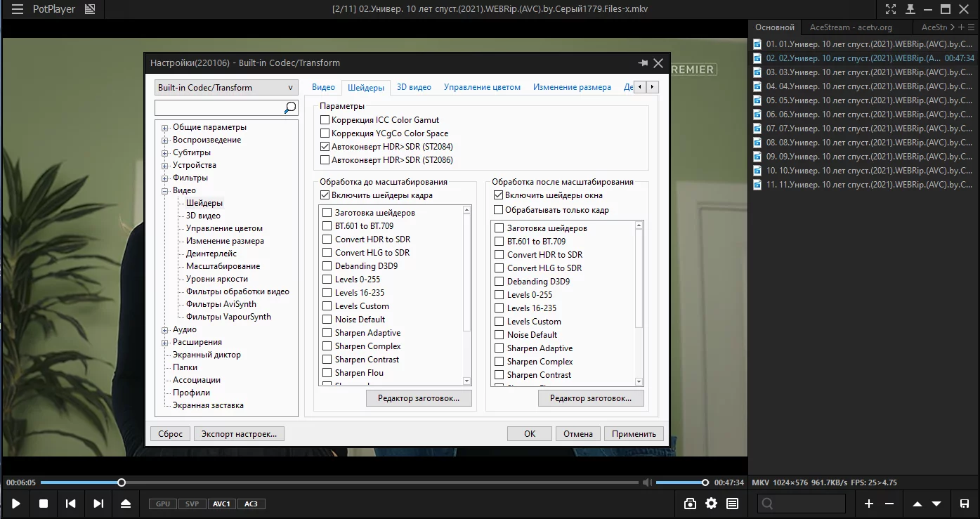This screenshot has width=980, height=519.
Task: Open Изменение размера tab
Action: coord(572,87)
